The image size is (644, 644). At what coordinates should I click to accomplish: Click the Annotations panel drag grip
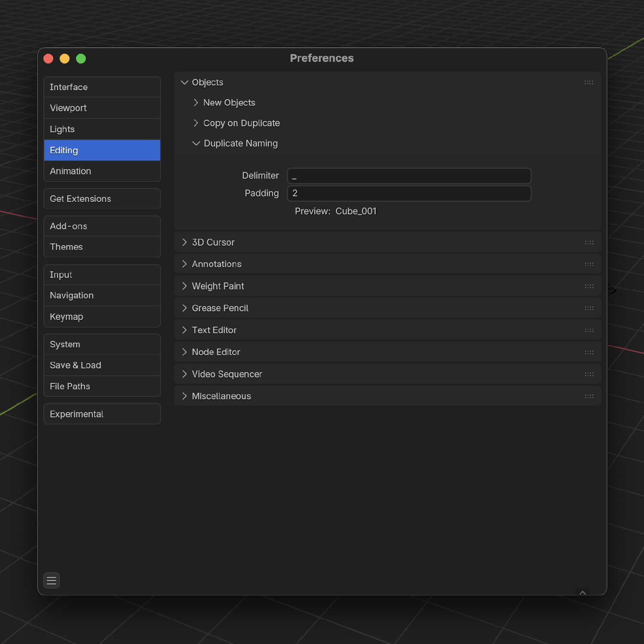[589, 264]
